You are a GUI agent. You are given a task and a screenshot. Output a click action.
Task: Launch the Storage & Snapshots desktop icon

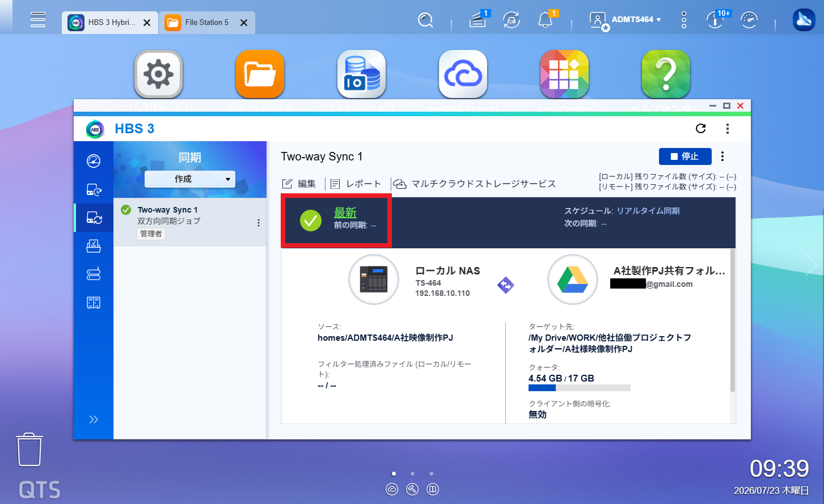361,74
